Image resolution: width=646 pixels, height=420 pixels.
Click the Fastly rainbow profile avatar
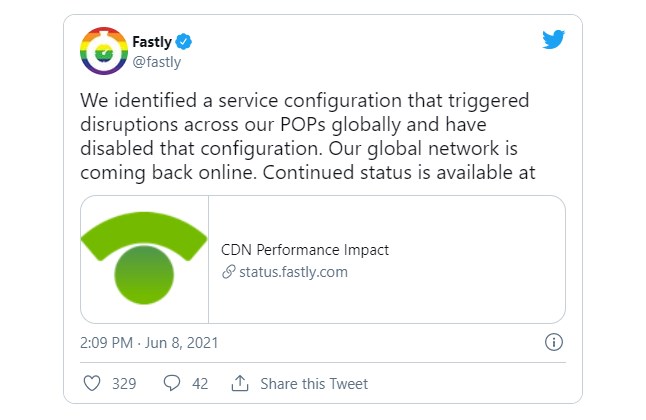pos(102,52)
